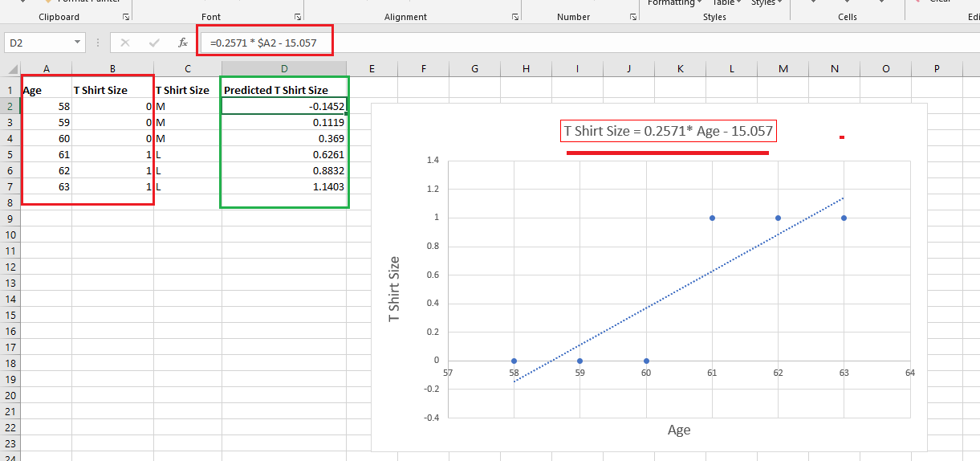Select row 15 header
980x461 pixels.
click(10, 315)
